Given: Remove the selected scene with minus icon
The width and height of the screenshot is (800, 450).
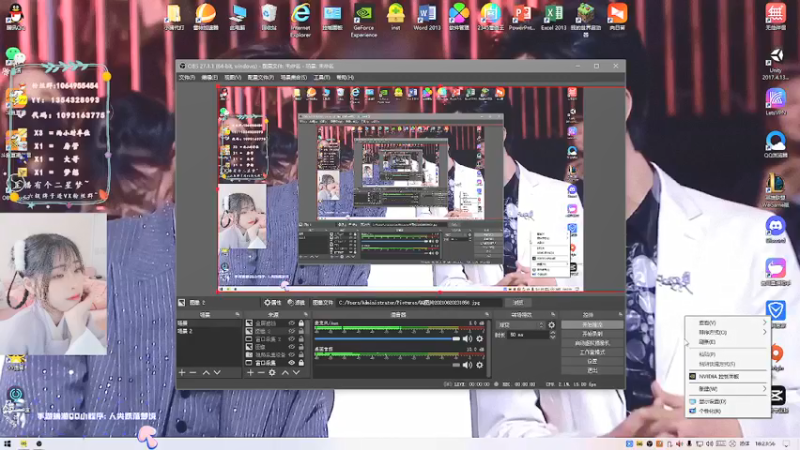Looking at the screenshot, I should coord(193,373).
